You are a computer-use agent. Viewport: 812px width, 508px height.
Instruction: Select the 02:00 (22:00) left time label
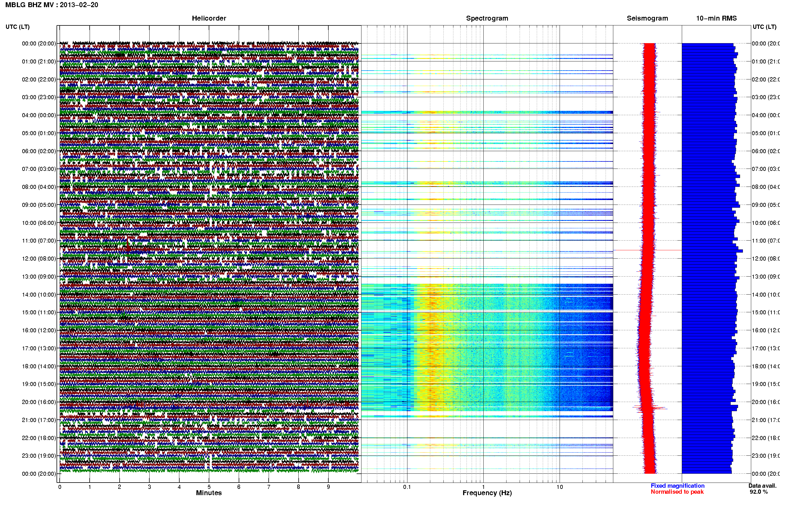coord(39,79)
